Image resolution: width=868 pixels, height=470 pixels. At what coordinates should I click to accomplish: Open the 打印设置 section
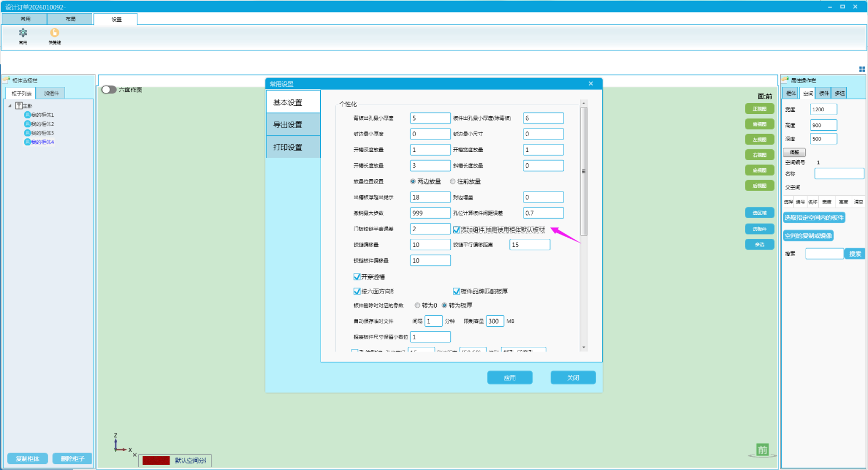click(293, 147)
